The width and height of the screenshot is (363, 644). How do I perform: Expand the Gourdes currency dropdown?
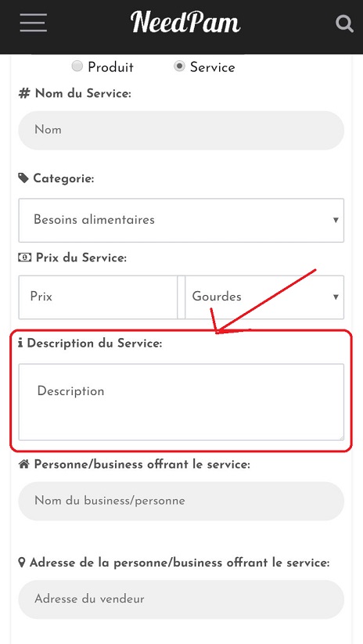click(x=264, y=297)
